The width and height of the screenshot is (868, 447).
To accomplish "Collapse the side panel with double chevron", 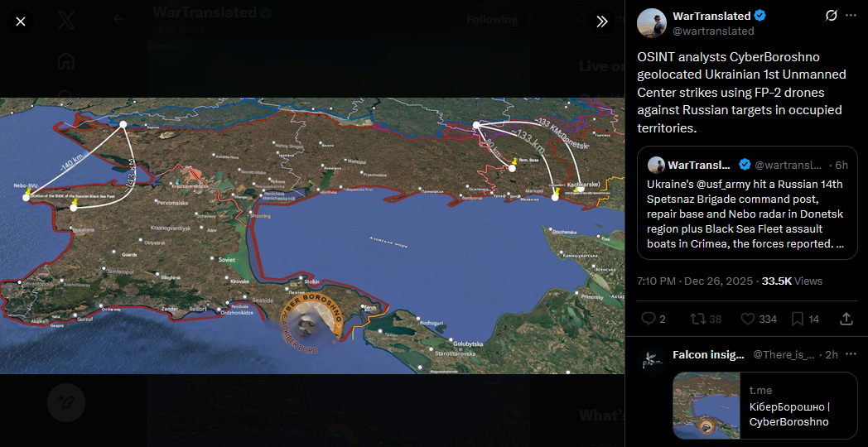I will [602, 22].
